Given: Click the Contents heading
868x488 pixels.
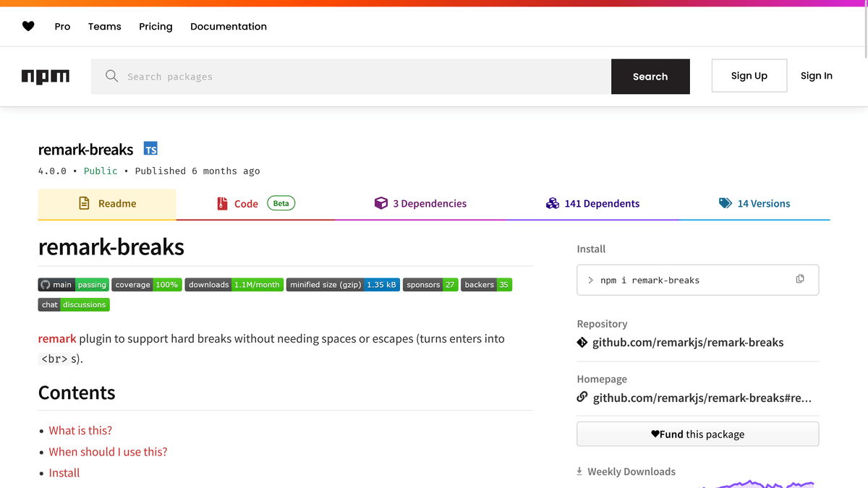Looking at the screenshot, I should [x=77, y=393].
